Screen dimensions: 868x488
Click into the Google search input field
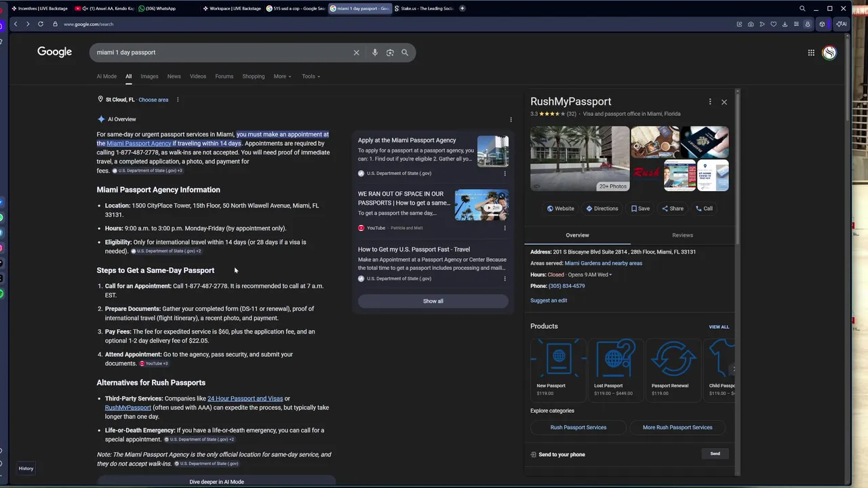tap(224, 52)
